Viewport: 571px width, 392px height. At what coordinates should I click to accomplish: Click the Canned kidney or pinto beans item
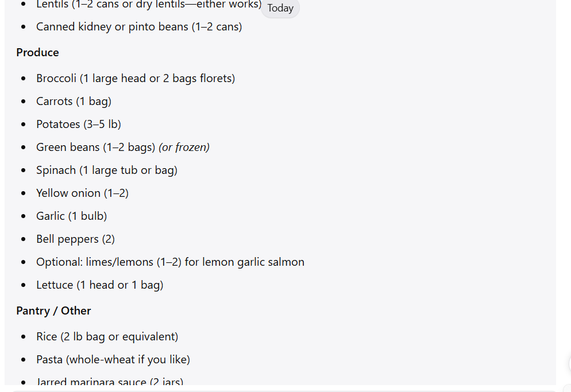(139, 26)
